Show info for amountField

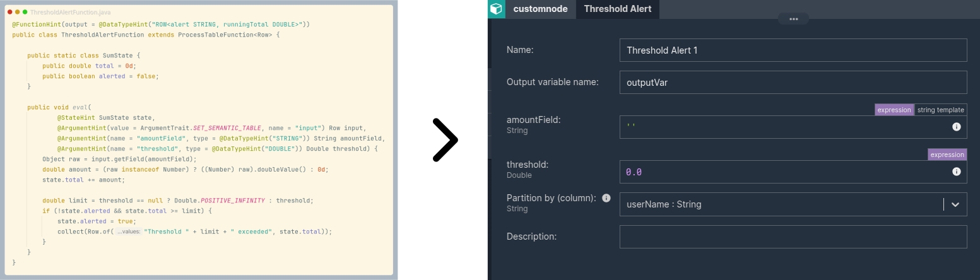pos(956,127)
